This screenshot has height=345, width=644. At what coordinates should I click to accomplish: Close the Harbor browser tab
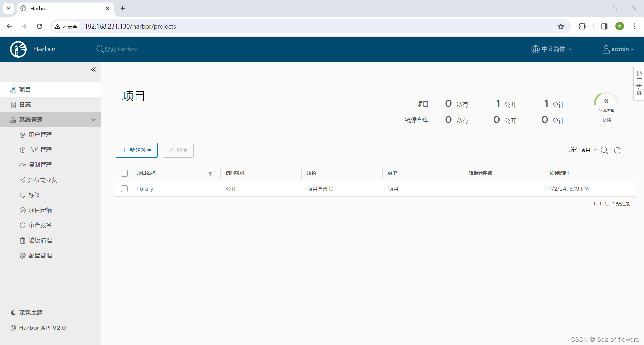coord(107,8)
